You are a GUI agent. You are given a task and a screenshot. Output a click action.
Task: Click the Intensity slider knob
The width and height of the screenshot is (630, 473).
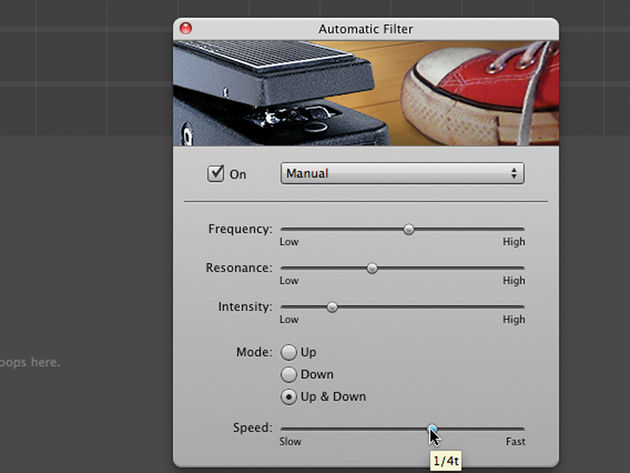click(x=332, y=307)
